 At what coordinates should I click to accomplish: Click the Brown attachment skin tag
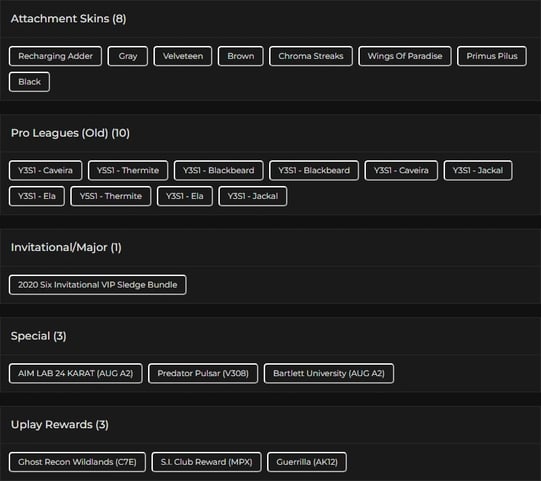(x=240, y=56)
